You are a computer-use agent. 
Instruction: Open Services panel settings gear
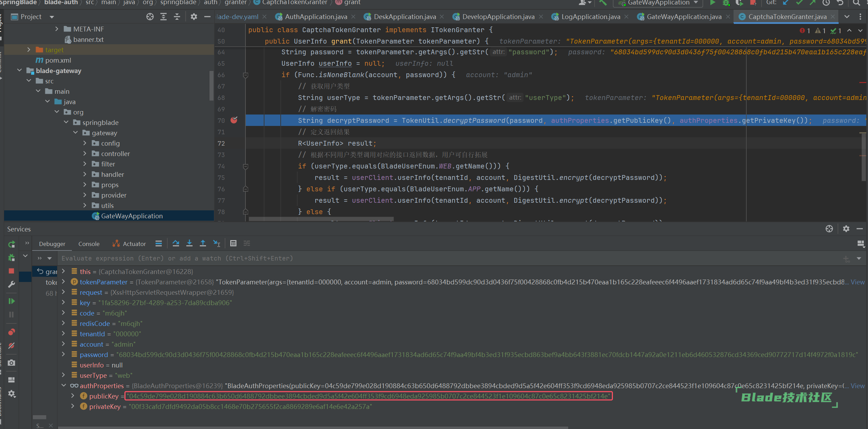[x=846, y=229]
